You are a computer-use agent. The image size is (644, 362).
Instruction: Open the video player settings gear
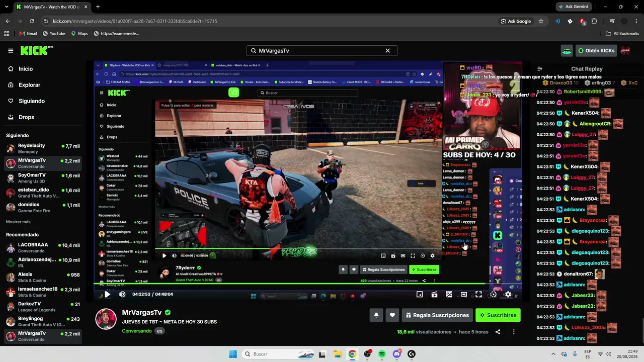point(508,295)
